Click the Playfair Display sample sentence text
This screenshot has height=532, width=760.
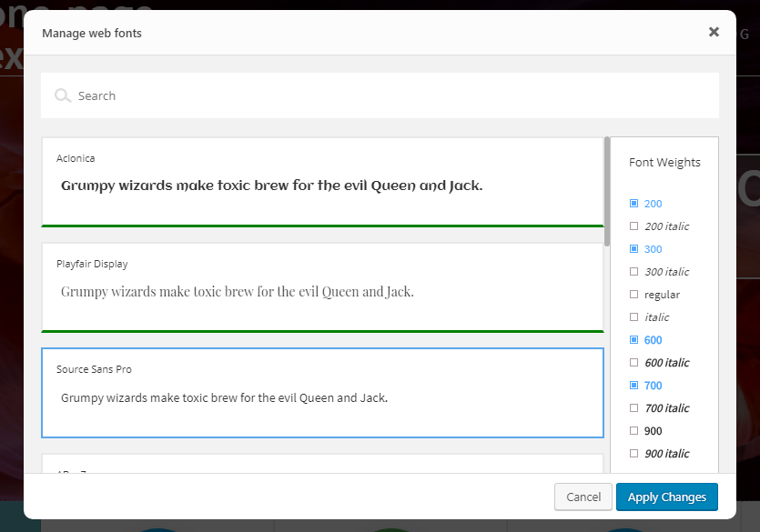click(237, 292)
